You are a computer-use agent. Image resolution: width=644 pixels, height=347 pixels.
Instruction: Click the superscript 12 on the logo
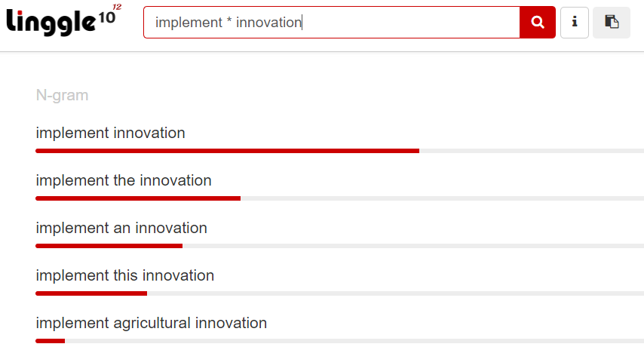point(117,7)
